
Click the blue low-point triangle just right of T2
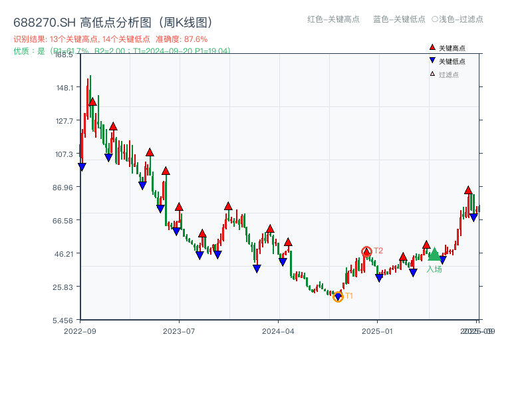click(379, 278)
